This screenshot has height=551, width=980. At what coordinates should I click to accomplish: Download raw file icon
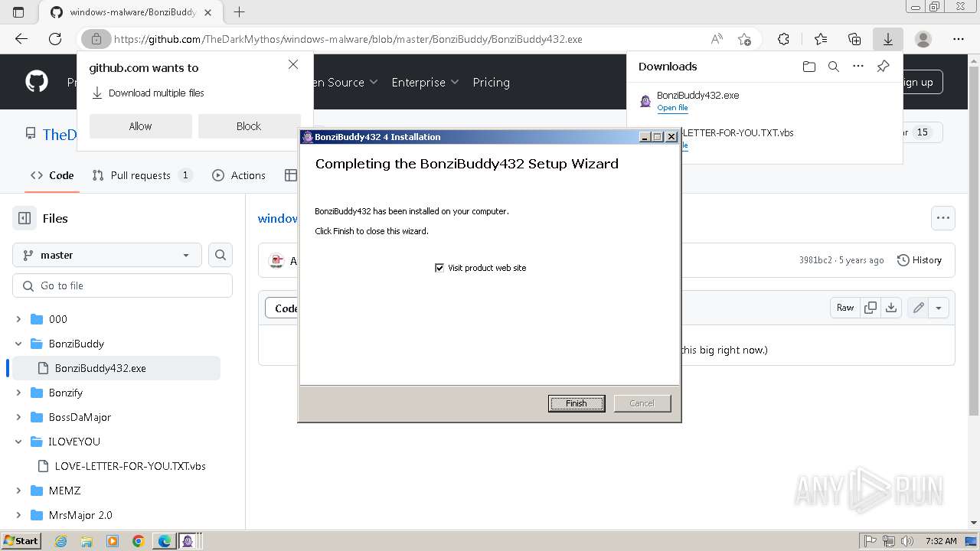click(x=891, y=308)
